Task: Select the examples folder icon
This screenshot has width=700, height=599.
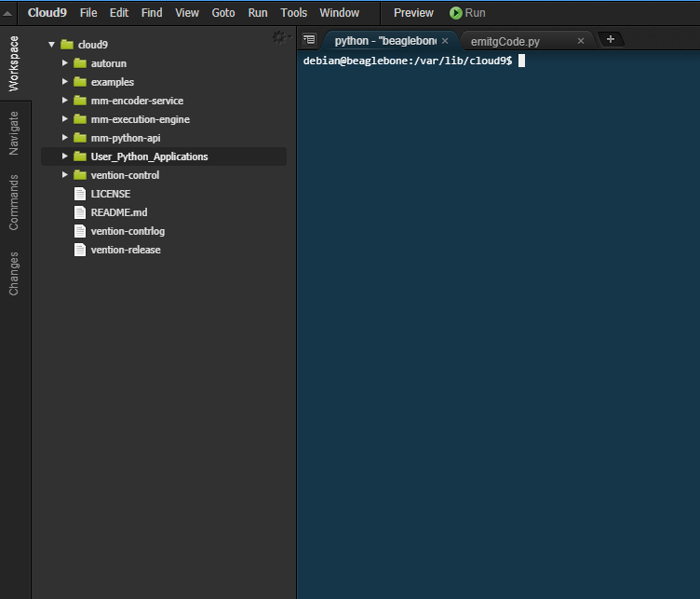Action: pyautogui.click(x=80, y=82)
